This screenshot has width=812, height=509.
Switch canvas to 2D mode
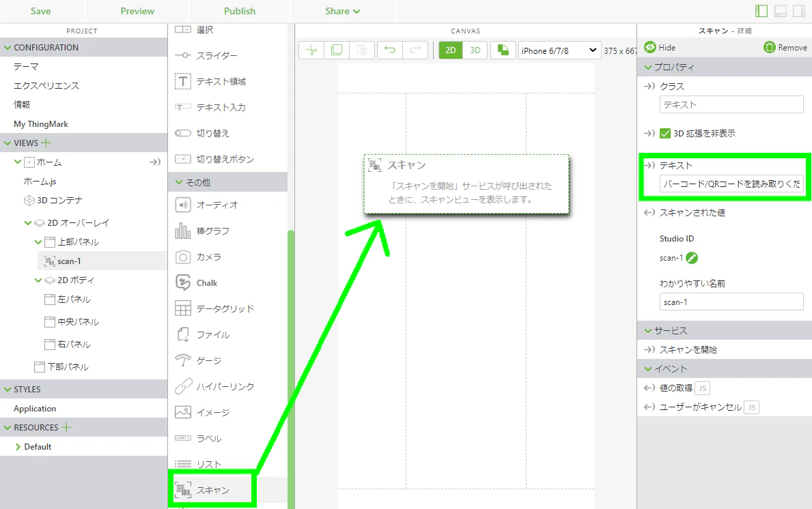[451, 50]
